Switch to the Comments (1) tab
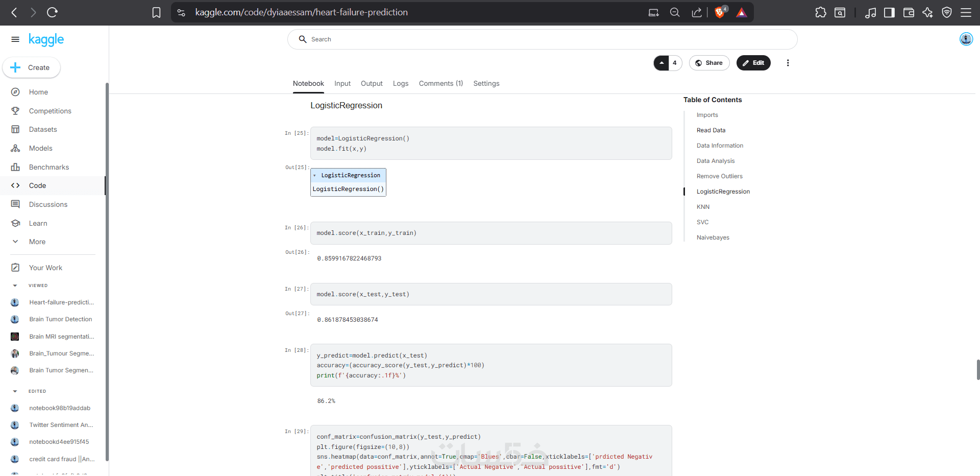 (x=440, y=83)
